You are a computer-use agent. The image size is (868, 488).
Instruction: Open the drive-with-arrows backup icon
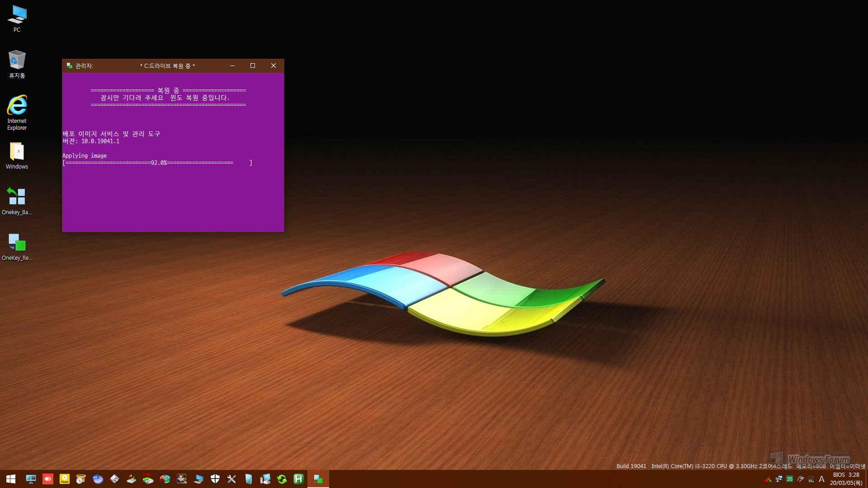(132, 479)
